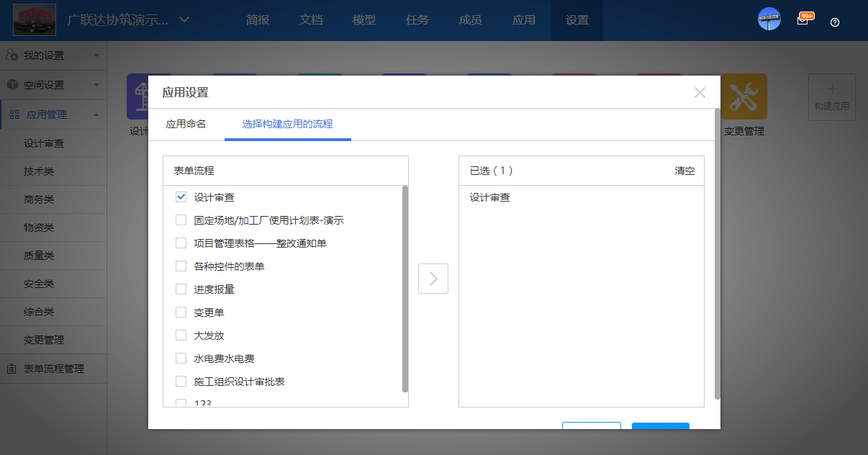868x455 pixels.
Task: Click the user avatar in the header
Action: [769, 19]
